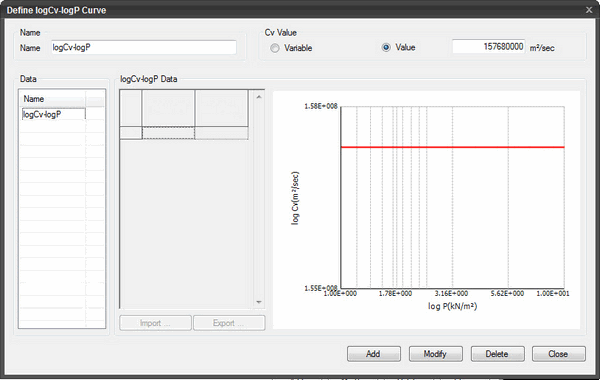
Task: Close the window using title bar X
Action: (589, 10)
